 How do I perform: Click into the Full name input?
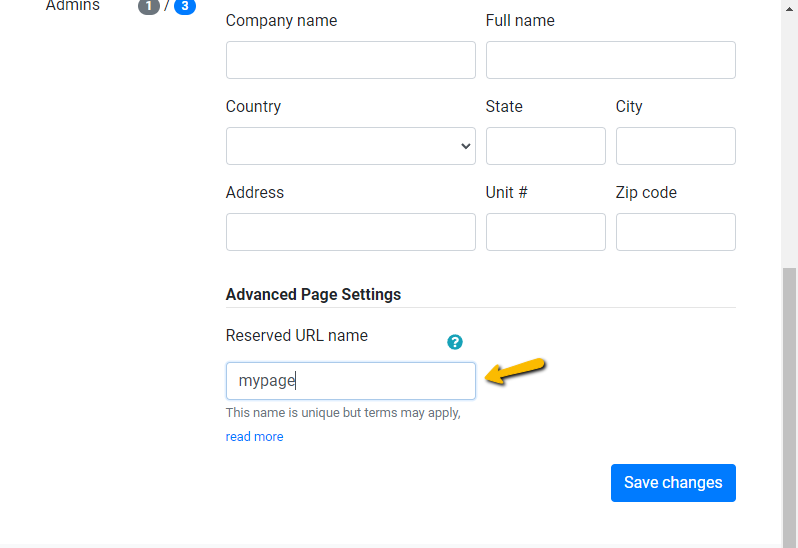pyautogui.click(x=610, y=60)
